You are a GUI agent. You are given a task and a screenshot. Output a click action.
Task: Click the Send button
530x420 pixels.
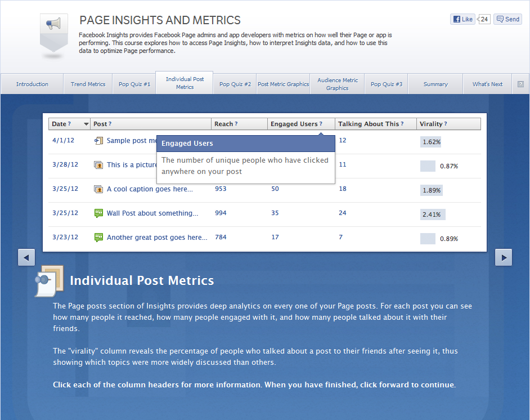(x=507, y=19)
